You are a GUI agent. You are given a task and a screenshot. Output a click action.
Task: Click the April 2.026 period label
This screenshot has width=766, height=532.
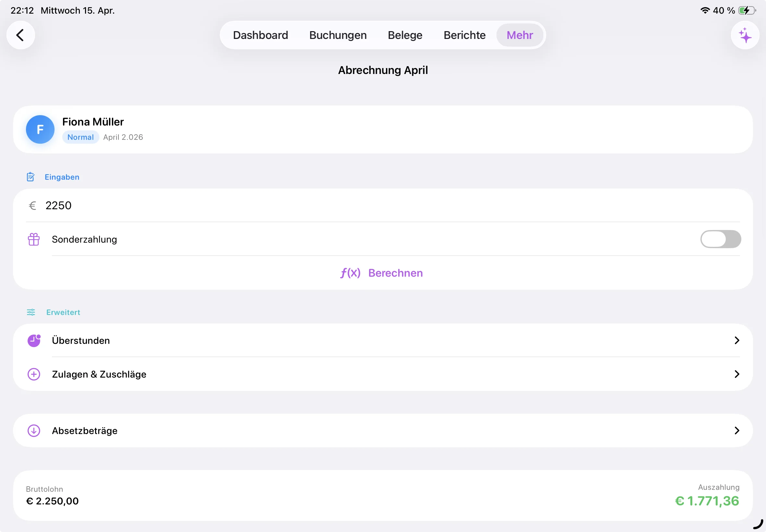[123, 137]
